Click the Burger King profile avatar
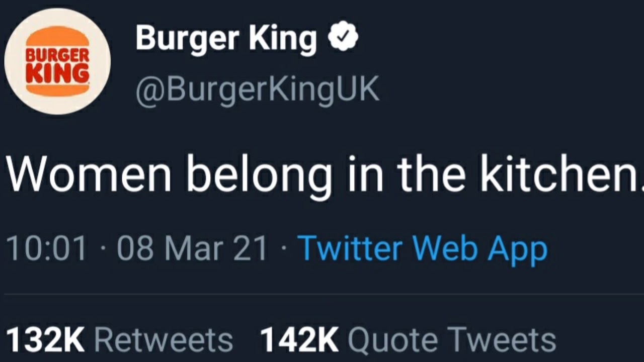Viewport: 644px width, 362px height. point(57,61)
